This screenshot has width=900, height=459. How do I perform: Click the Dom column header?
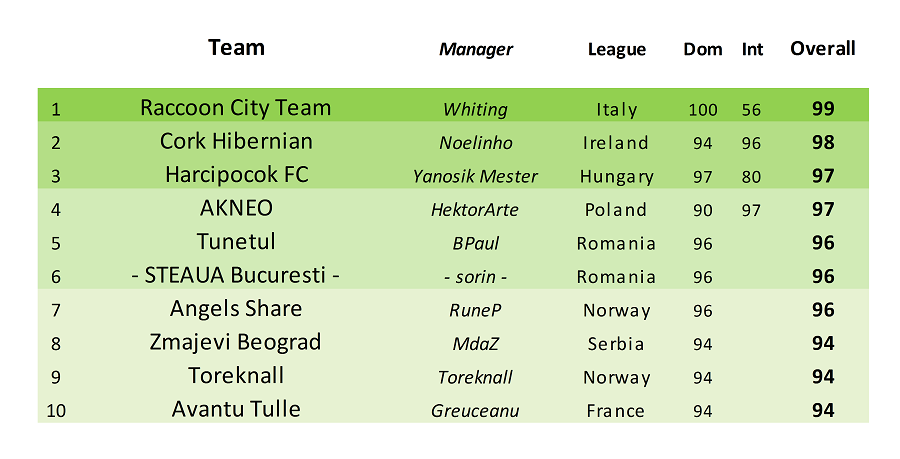(x=703, y=49)
